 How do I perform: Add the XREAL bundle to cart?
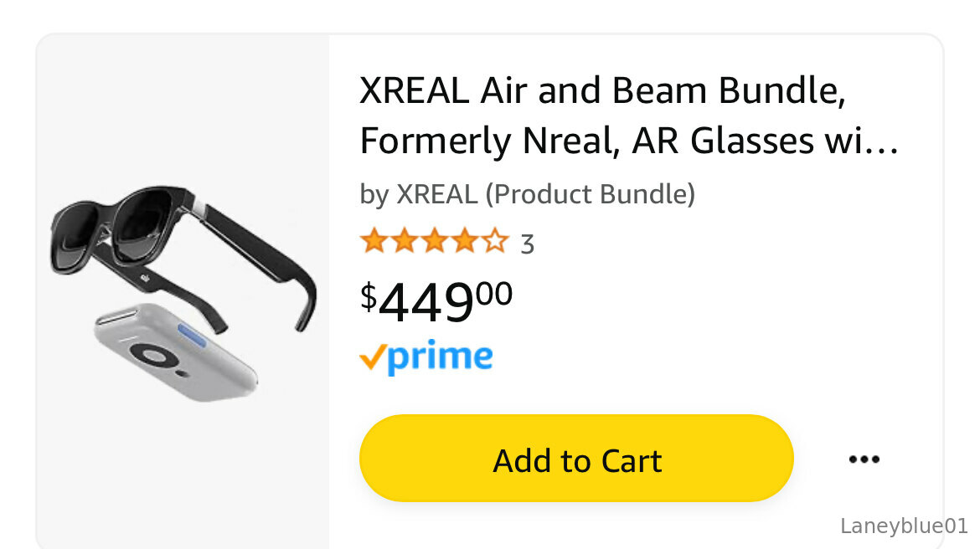pos(576,459)
